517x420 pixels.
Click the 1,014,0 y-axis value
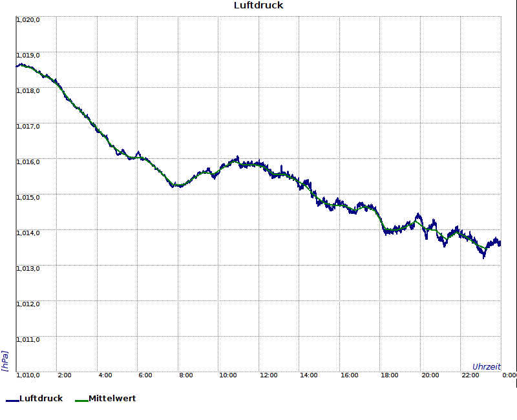28,233
